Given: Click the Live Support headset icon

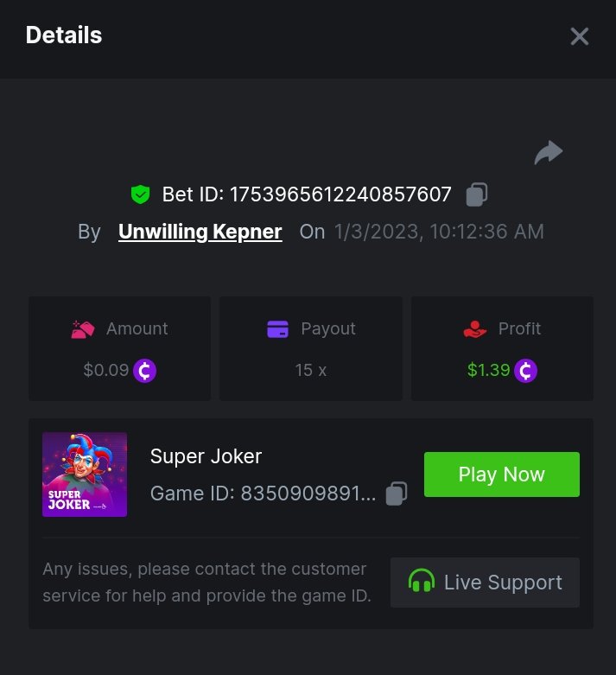Looking at the screenshot, I should tap(421, 583).
